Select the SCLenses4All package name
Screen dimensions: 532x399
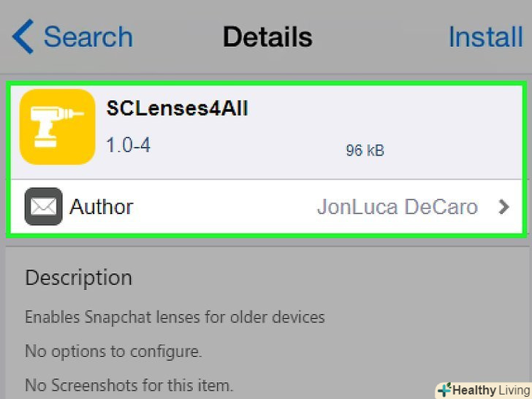[177, 109]
